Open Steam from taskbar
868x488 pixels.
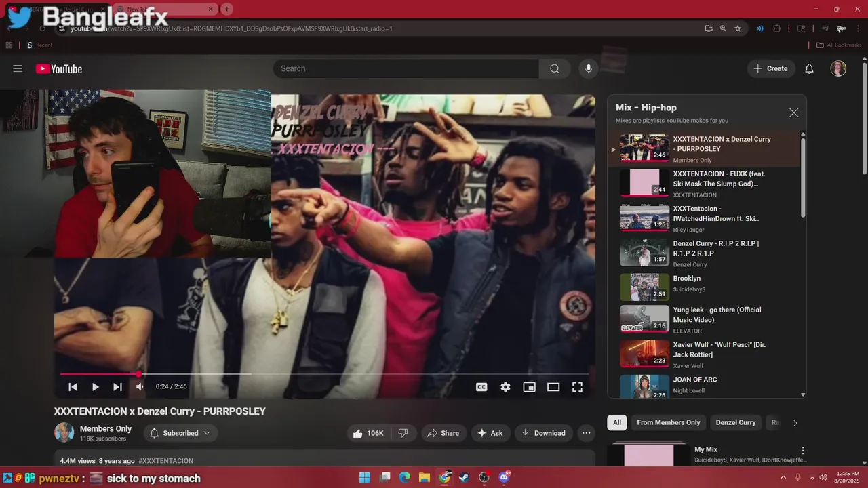click(464, 477)
